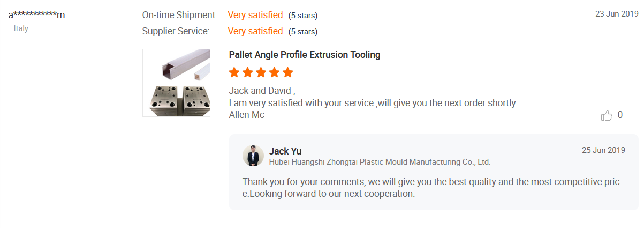
Task: Click the helpful vote count 0
Action: [620, 115]
